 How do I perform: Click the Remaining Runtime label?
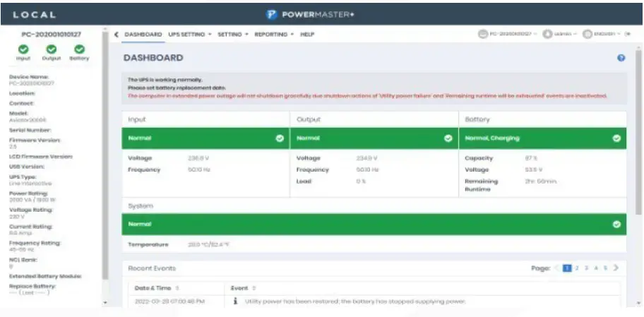pyautogui.click(x=482, y=185)
